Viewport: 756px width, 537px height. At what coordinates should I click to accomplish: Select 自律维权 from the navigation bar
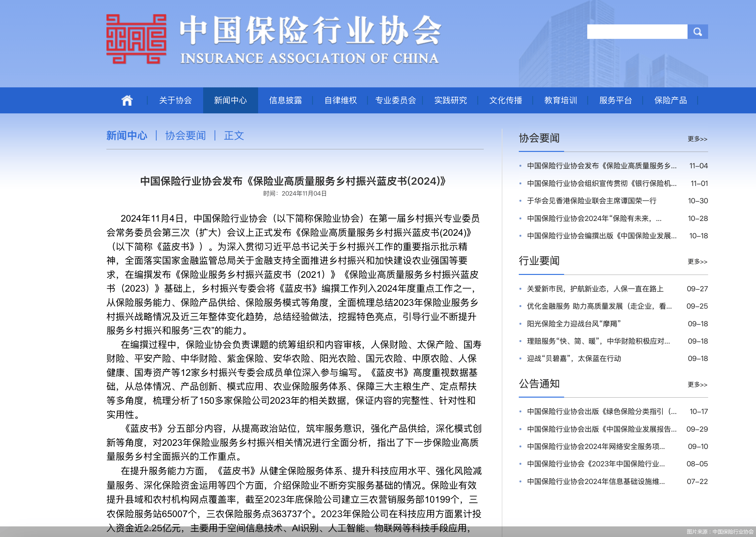(x=341, y=100)
